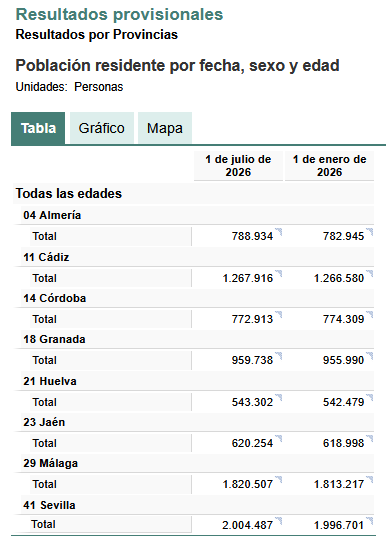Select the Tabla tab
The width and height of the screenshot is (386, 541).
click(x=38, y=128)
